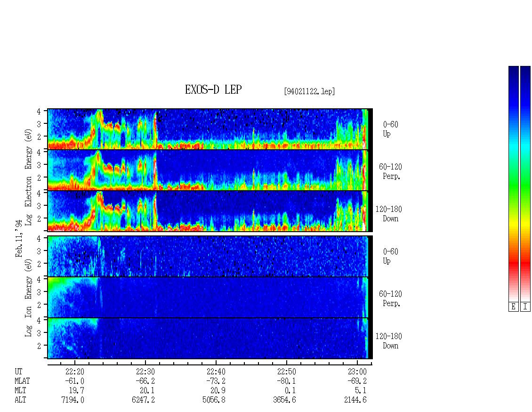Click the Log Electron Energy (eV) axis label

pos(29,177)
